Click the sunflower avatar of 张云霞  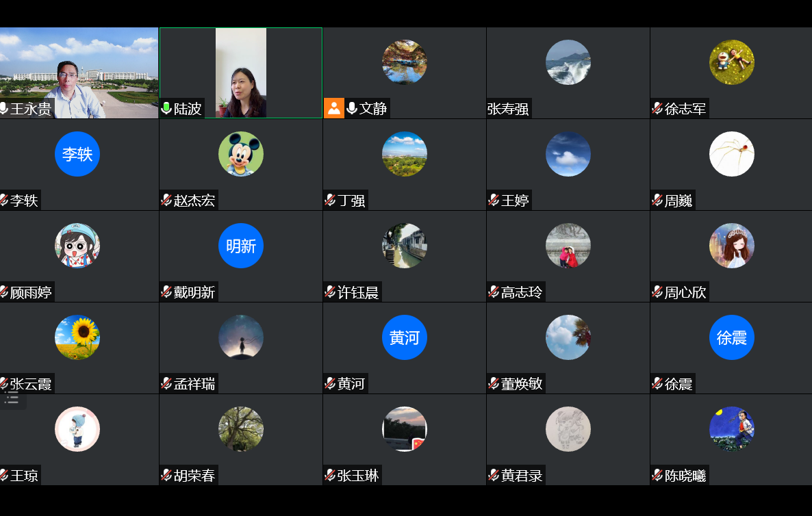(77, 337)
